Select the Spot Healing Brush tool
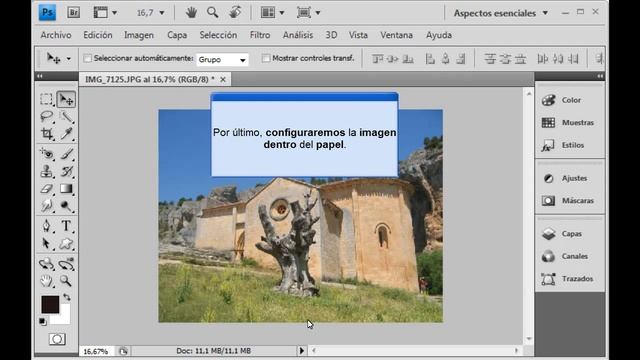The width and height of the screenshot is (640, 360). tap(47, 154)
